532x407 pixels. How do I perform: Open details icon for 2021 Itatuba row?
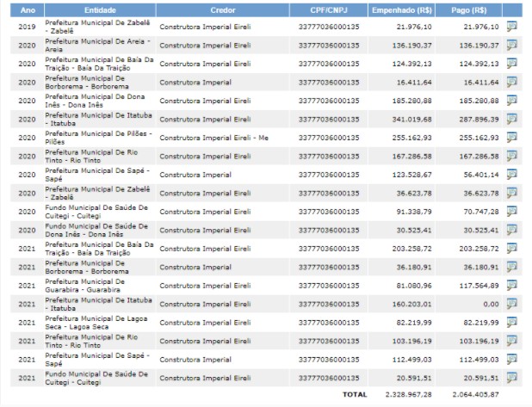(x=511, y=304)
